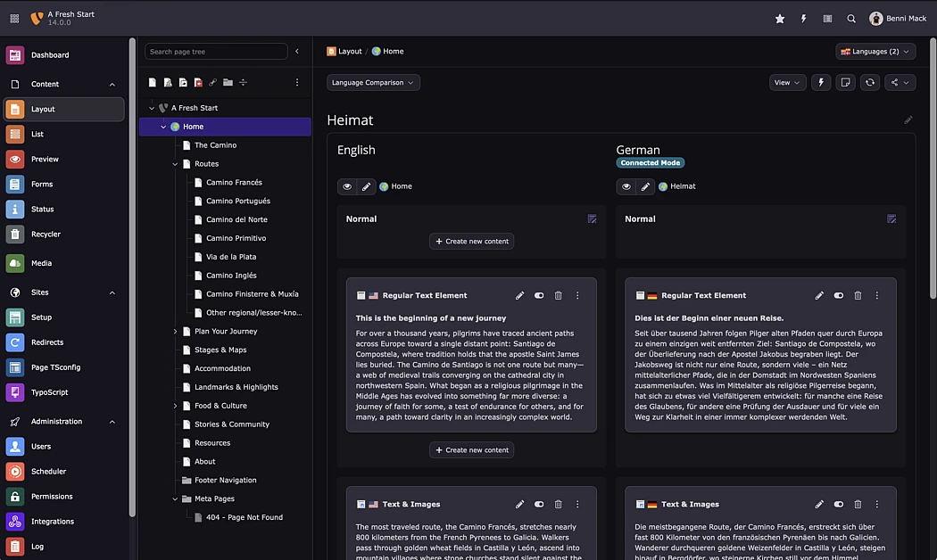Image resolution: width=937 pixels, height=560 pixels.
Task: Open the search magnifier in top bar
Action: pos(851,19)
